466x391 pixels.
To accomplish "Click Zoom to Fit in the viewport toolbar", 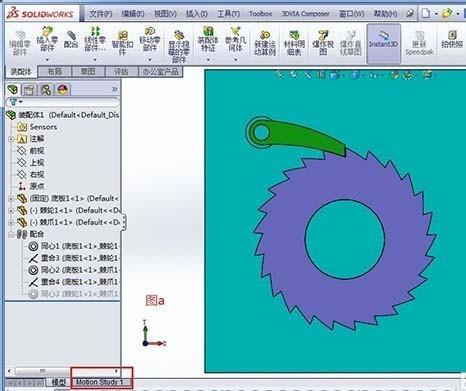I will tap(279, 75).
